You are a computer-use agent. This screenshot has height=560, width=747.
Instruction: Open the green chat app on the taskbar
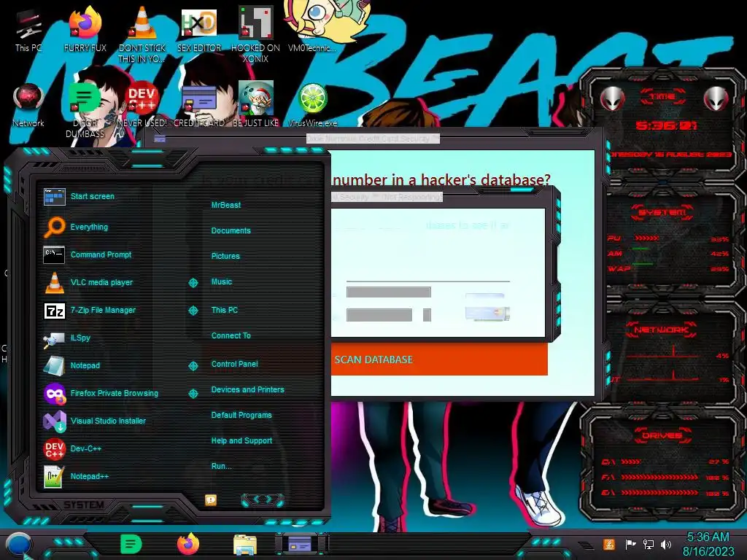pyautogui.click(x=131, y=544)
